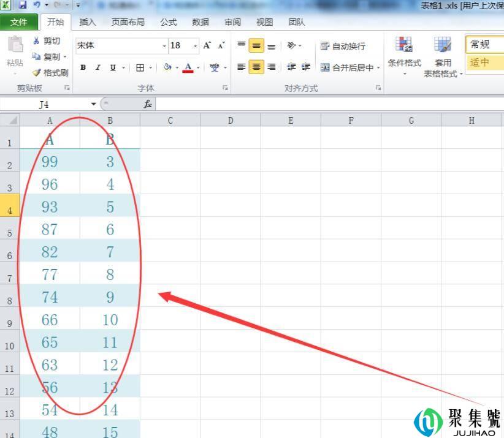Viewport: 504px width, 438px height.
Task: Open the font size dropdown showing 18
Action: [196, 46]
